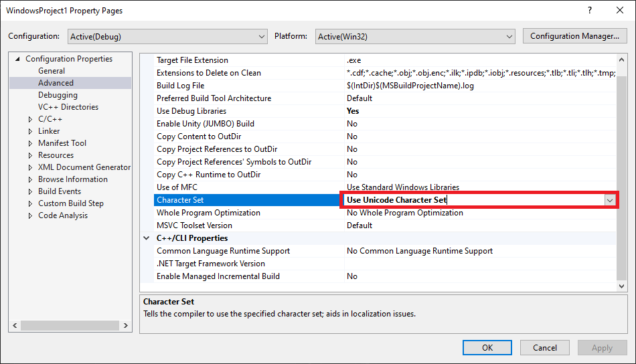The width and height of the screenshot is (636, 364).
Task: Select the MSVC Toolset Version property
Action: click(x=194, y=225)
